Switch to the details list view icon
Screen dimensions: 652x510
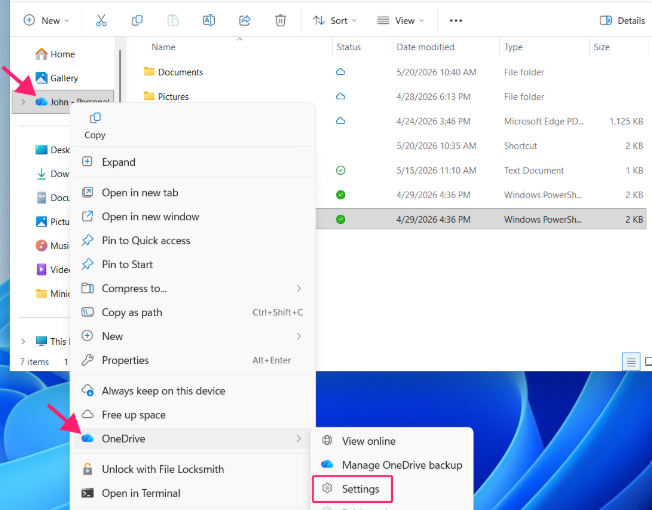point(631,362)
